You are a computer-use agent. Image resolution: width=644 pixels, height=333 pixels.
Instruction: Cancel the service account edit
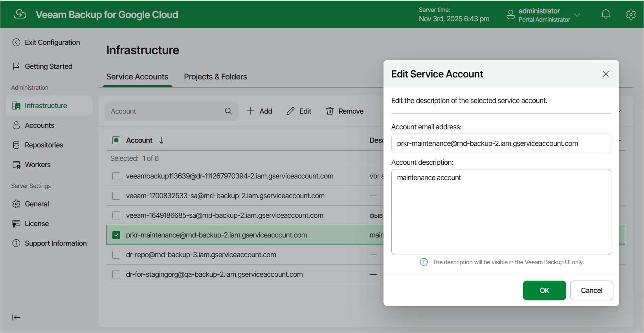[x=591, y=291]
